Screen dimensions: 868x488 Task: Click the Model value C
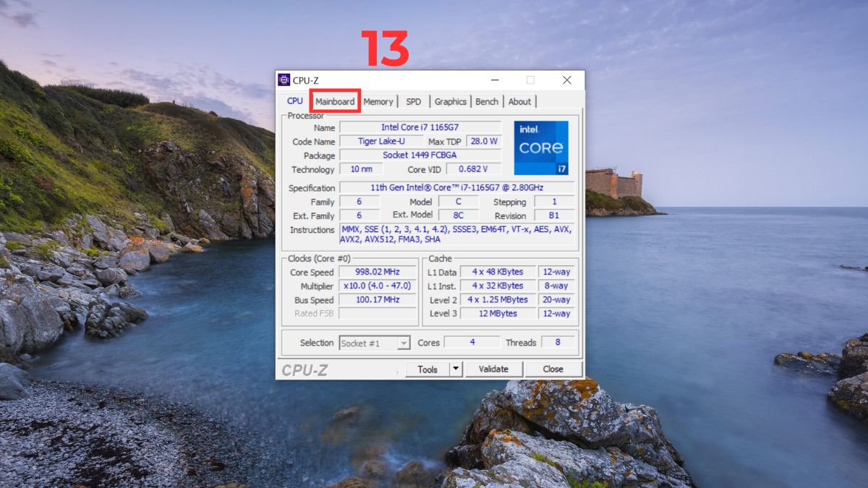(x=458, y=202)
